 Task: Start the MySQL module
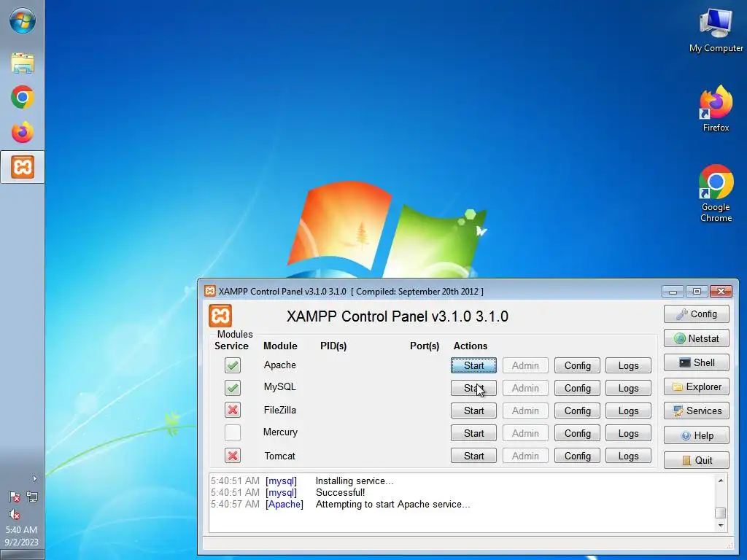pyautogui.click(x=473, y=388)
